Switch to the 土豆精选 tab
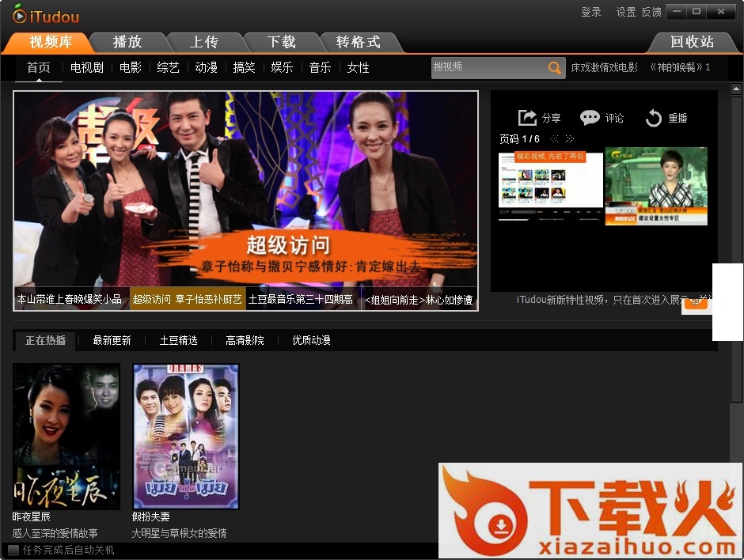Viewport: 744px width, 560px height. (x=178, y=340)
